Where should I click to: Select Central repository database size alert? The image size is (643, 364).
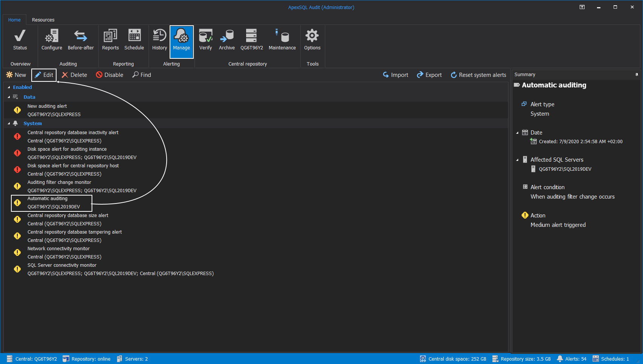tap(256, 219)
